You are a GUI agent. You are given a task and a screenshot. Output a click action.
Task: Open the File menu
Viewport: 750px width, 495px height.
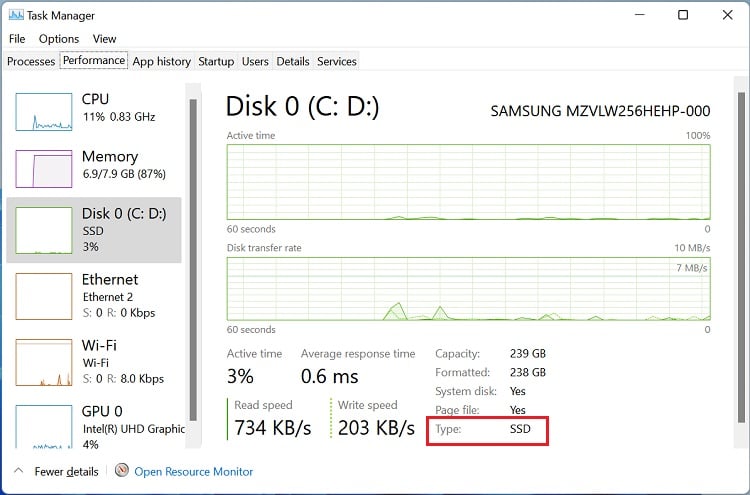pos(17,39)
